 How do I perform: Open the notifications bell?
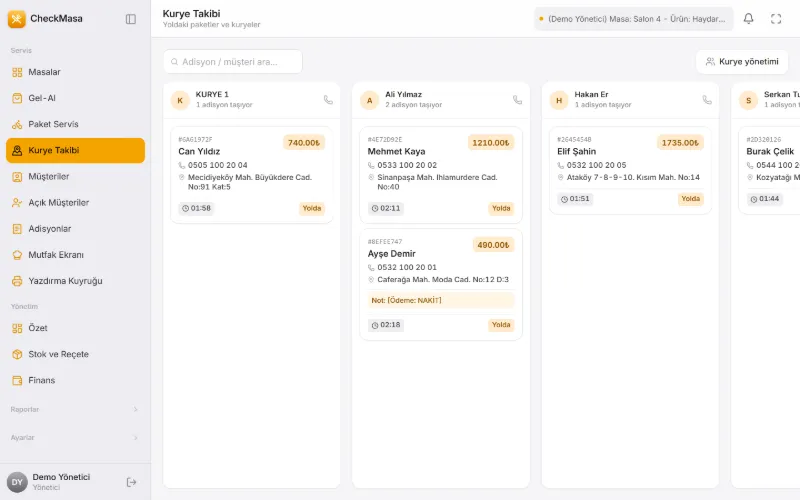tap(748, 19)
